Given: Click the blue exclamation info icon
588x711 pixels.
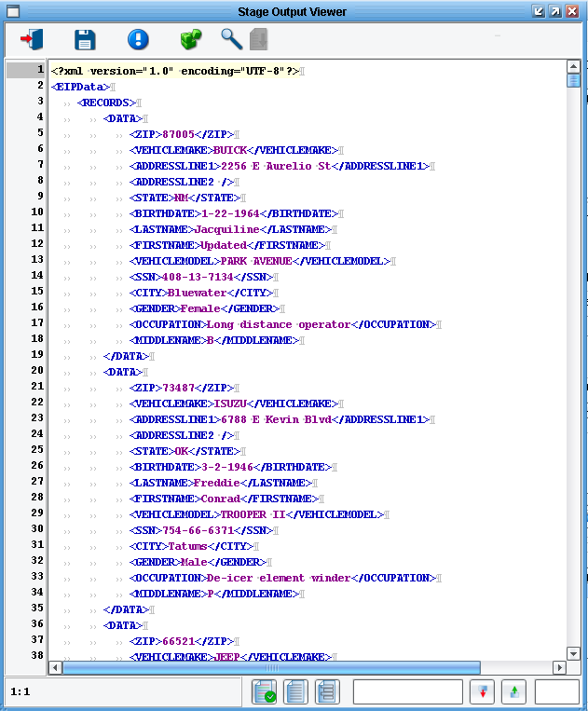Looking at the screenshot, I should click(138, 39).
